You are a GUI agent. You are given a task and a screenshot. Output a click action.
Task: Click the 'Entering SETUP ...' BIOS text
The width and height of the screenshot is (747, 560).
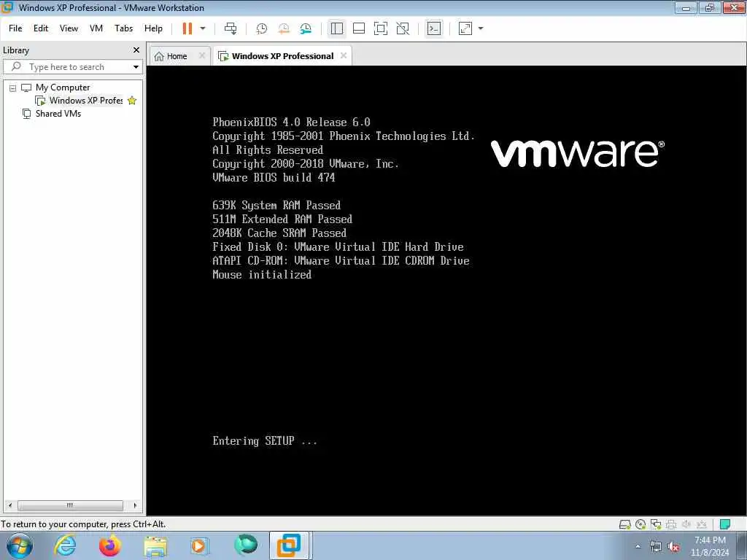(264, 441)
